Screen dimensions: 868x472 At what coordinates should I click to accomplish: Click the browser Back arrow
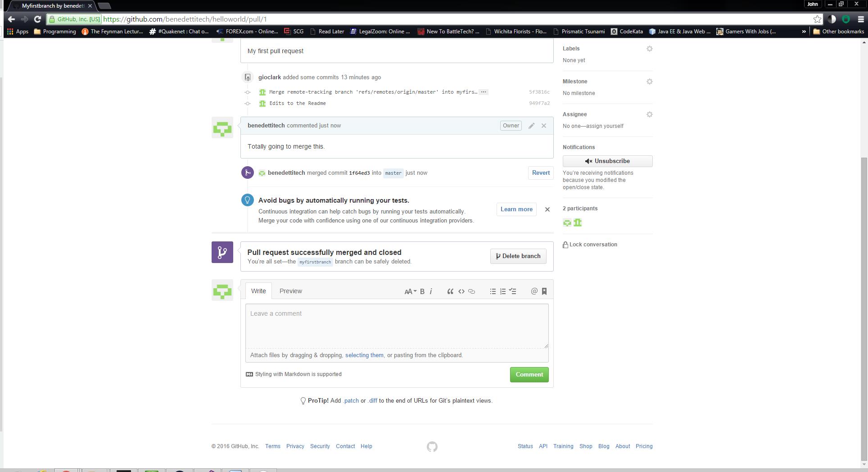[12, 19]
